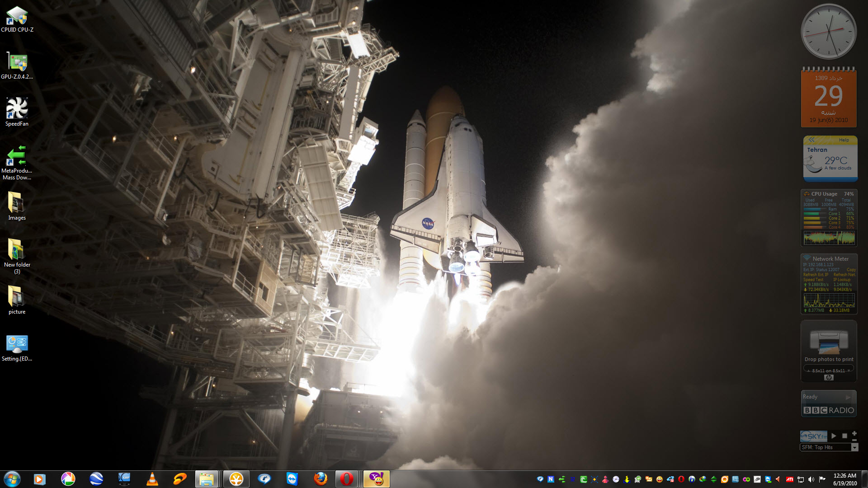The width and height of the screenshot is (868, 488).
Task: Open TeamViewer taskbar button
Action: (292, 479)
